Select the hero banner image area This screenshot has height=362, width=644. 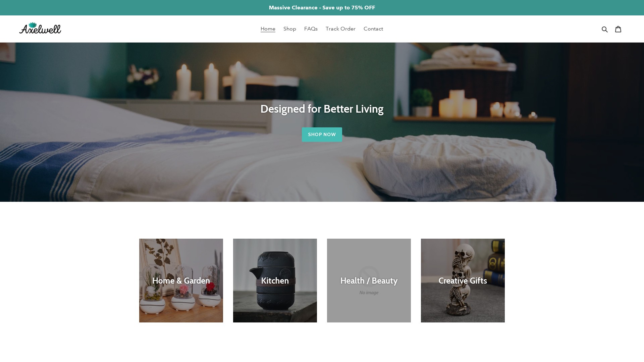(322, 122)
